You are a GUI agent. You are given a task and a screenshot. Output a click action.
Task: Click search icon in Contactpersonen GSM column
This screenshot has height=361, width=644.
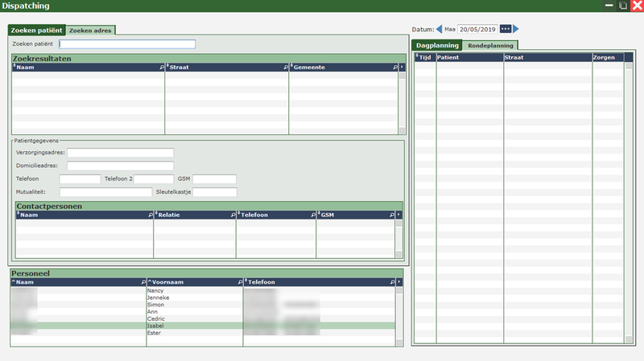[393, 215]
